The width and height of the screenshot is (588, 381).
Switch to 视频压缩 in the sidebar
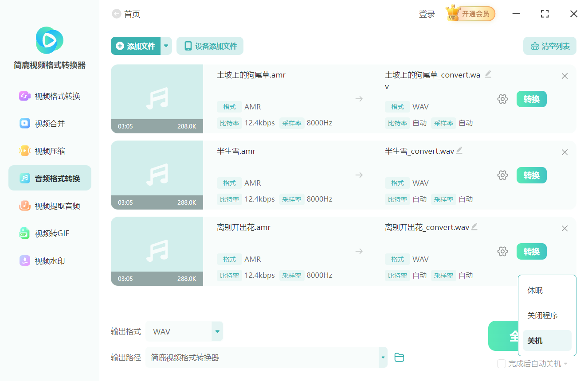tap(50, 151)
